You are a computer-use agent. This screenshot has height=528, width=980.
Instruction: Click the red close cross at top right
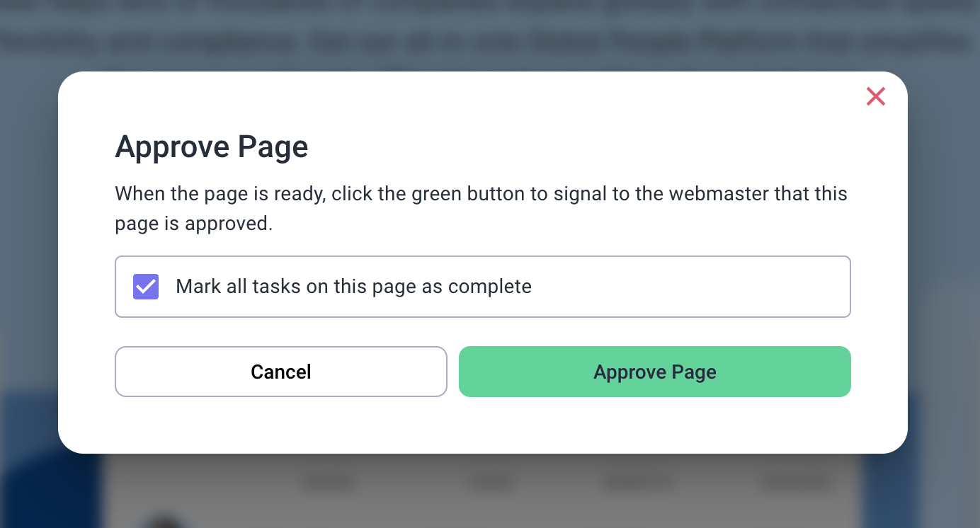pos(875,96)
